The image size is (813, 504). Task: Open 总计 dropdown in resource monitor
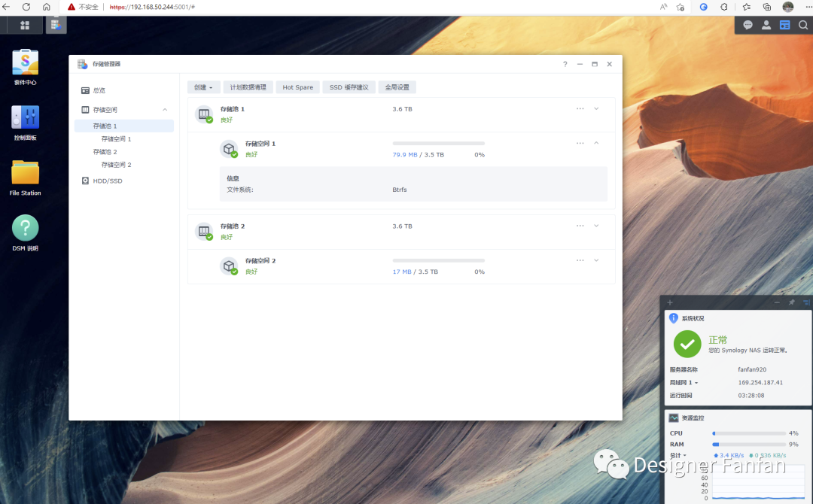[678, 455]
